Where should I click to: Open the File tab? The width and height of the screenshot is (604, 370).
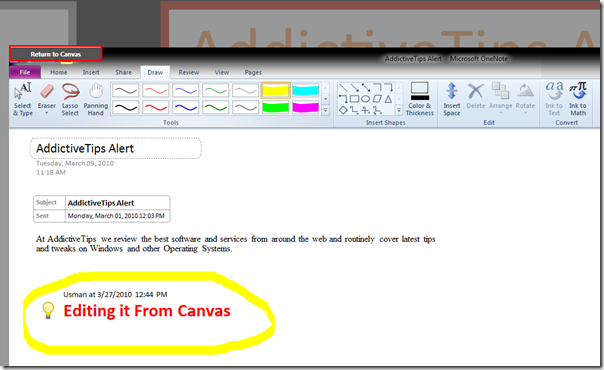pos(25,72)
